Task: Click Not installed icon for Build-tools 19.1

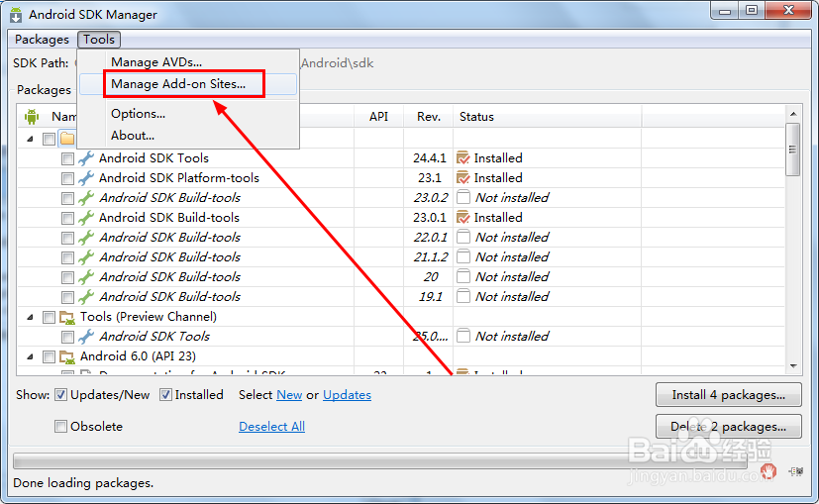Action: tap(462, 297)
